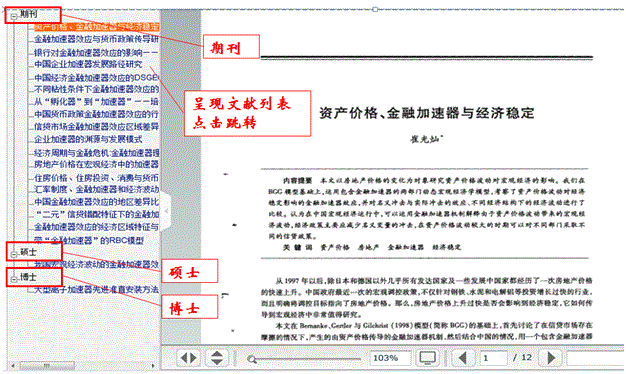Viewport: 626px width, 374px height.
Task: Click the fit-to-width horizontal arrows icon
Action: (x=188, y=358)
